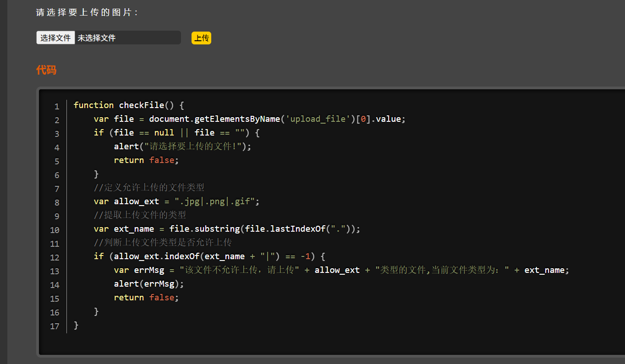Click the return false statement on line 5
Viewport: 625px width, 364px height.
[146, 160]
